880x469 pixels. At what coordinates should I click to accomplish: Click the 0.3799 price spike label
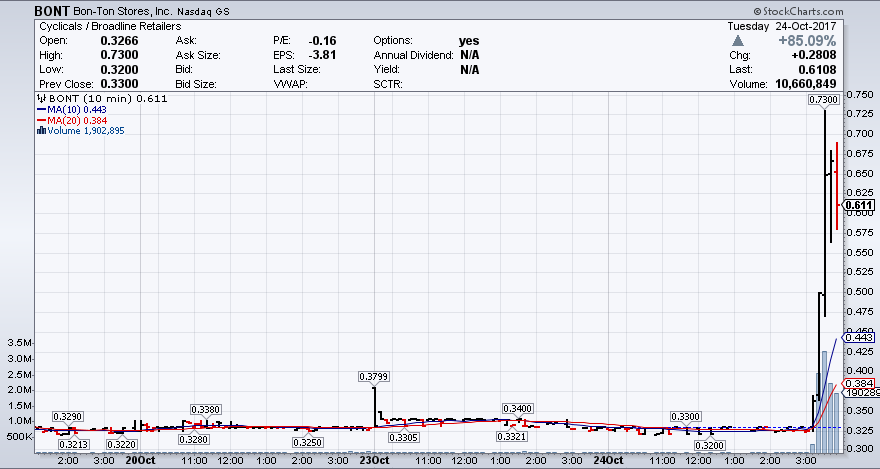(x=373, y=376)
